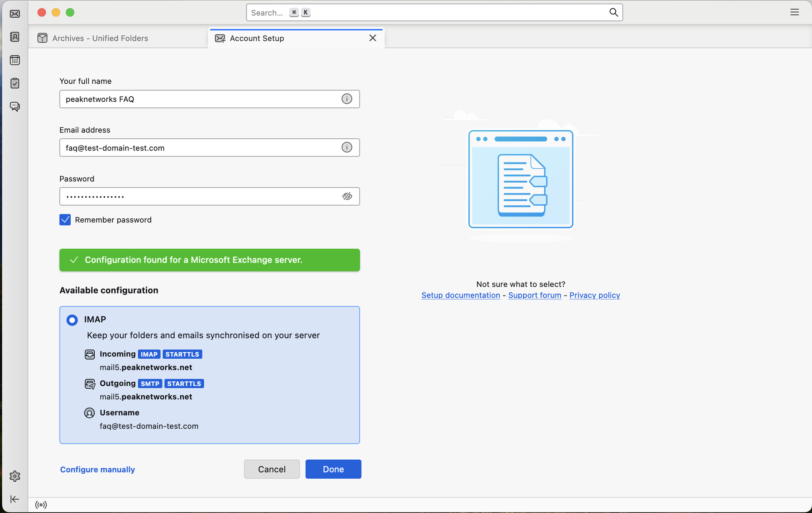Click the online status indicator icon
The image size is (812, 513).
click(41, 505)
